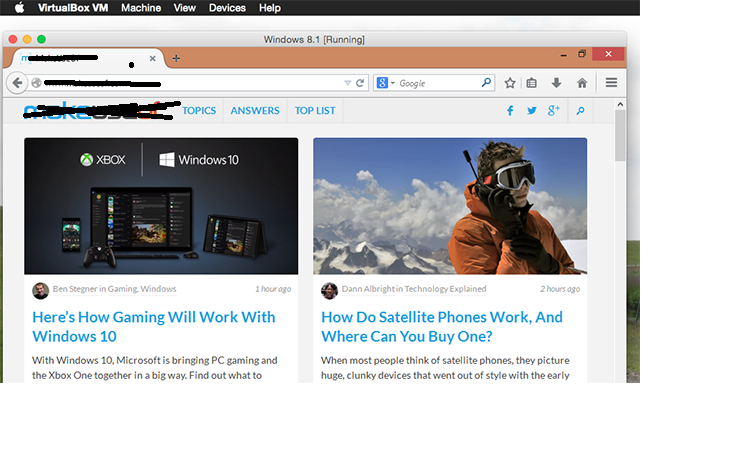Open the site's Twitter page icon

point(532,111)
